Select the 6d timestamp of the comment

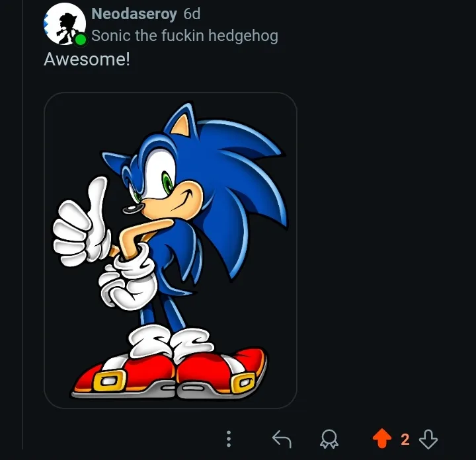(x=192, y=14)
